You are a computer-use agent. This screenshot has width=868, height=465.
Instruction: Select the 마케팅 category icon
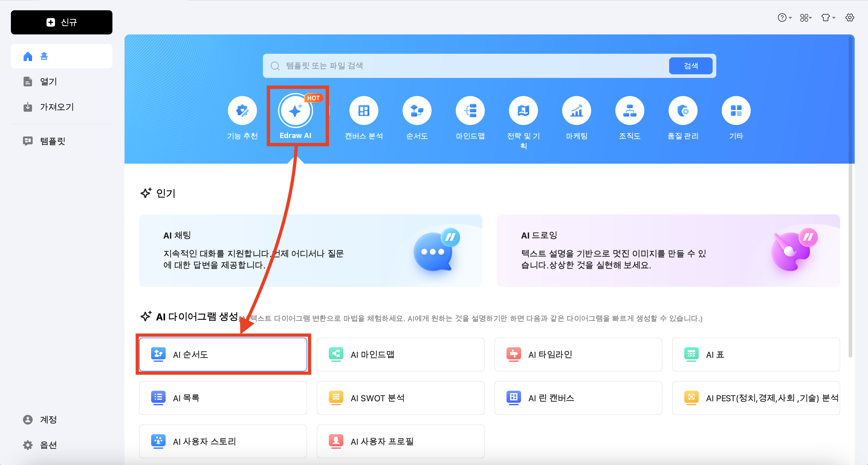577,111
